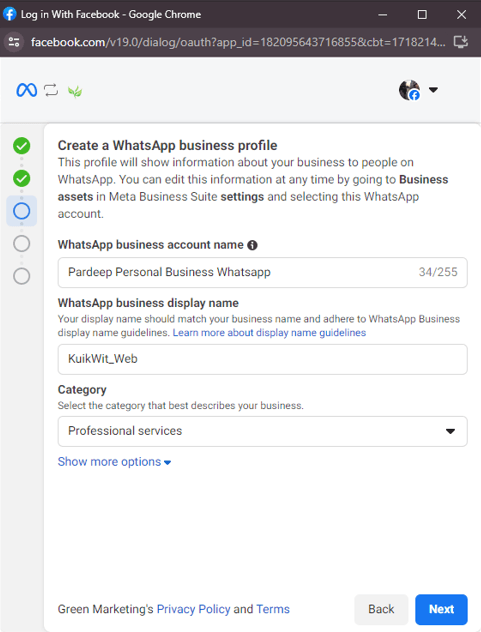481x632 pixels.
Task: Edit the WhatsApp business account name field
Action: [x=262, y=272]
